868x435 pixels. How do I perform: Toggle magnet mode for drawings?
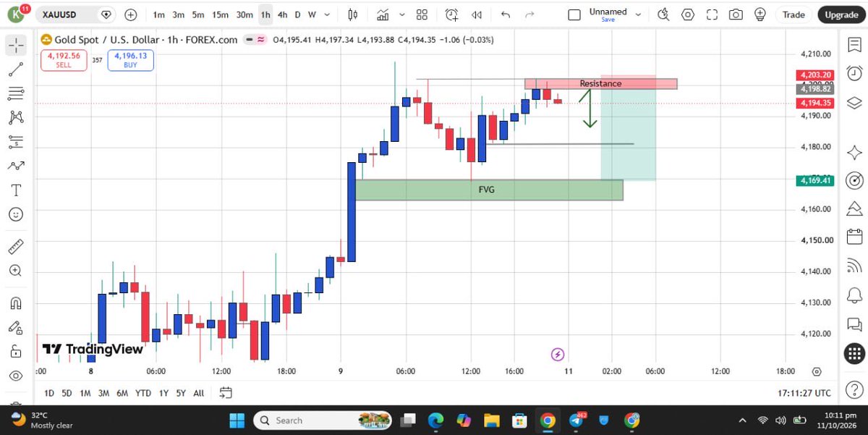pyautogui.click(x=16, y=303)
